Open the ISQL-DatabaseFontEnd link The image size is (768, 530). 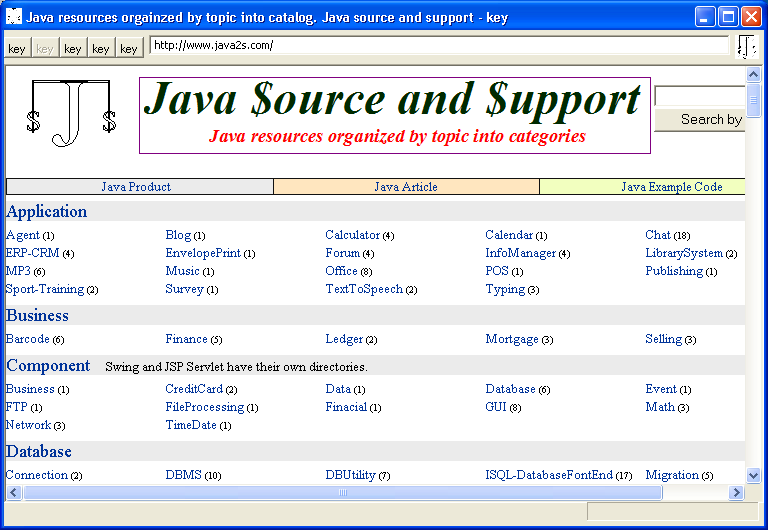click(x=549, y=475)
